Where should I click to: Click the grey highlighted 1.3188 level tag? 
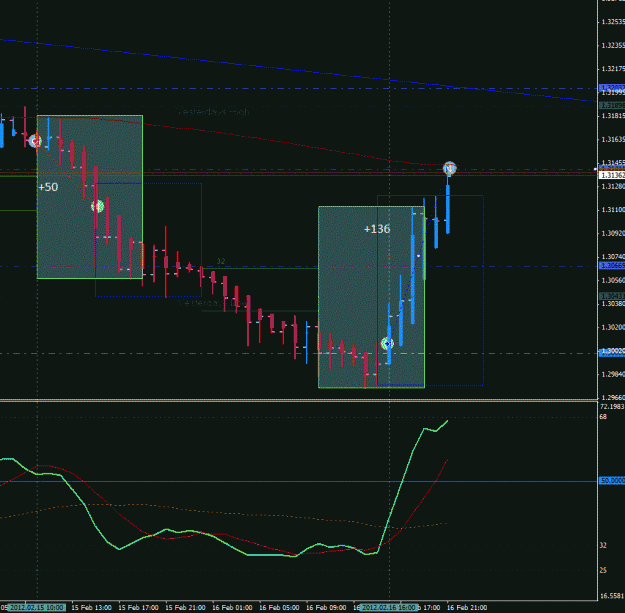[x=612, y=106]
